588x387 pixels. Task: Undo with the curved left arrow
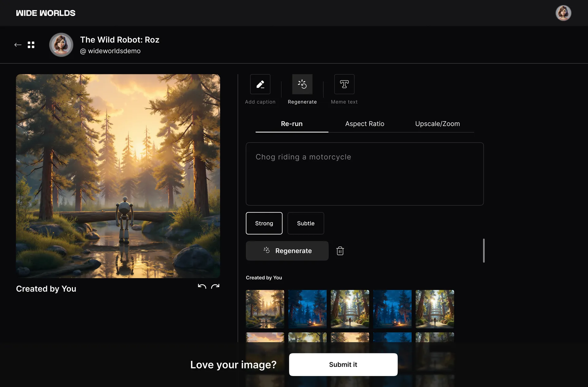(202, 286)
